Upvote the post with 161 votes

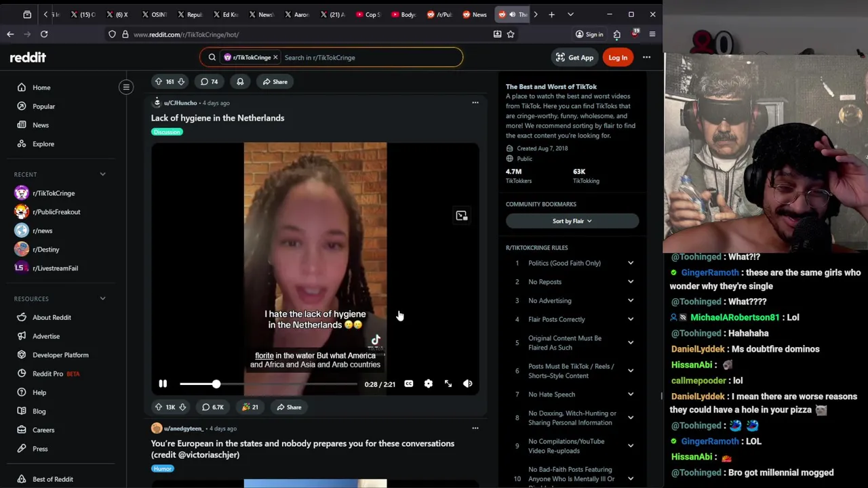(x=159, y=82)
